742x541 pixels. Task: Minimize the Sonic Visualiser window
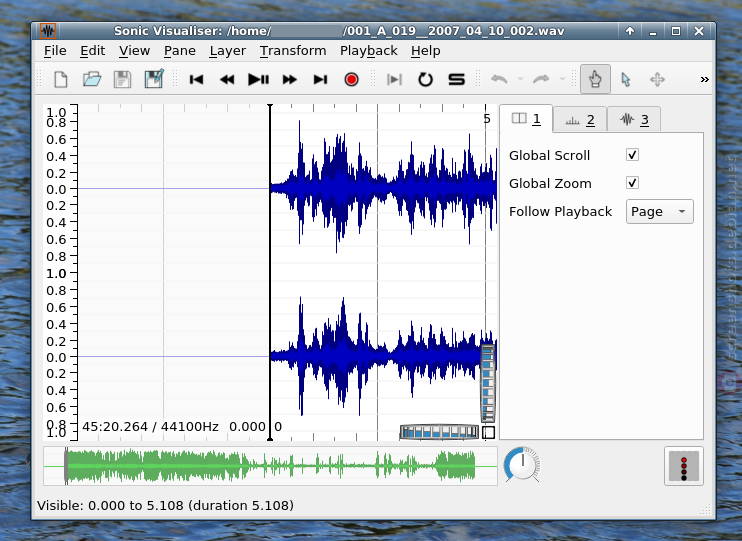click(653, 31)
